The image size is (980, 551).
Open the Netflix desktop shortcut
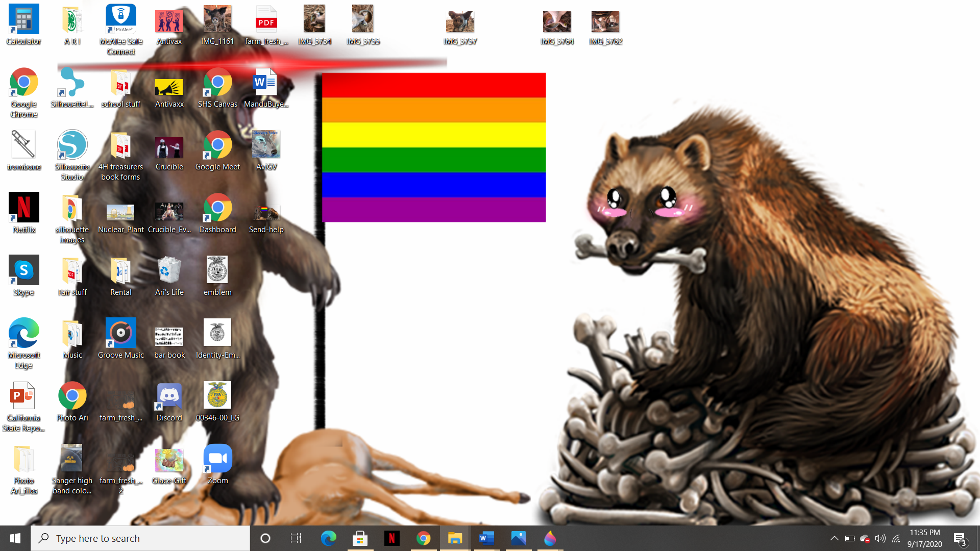23,208
